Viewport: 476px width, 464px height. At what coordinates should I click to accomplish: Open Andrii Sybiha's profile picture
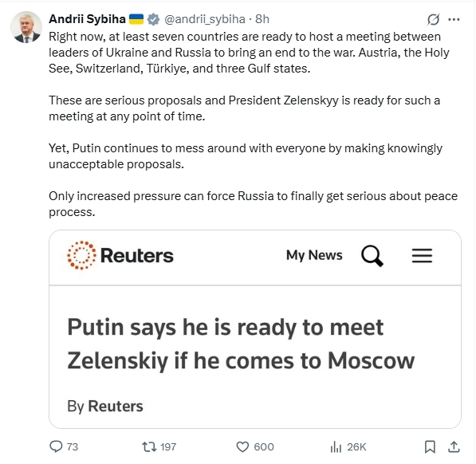click(26, 27)
